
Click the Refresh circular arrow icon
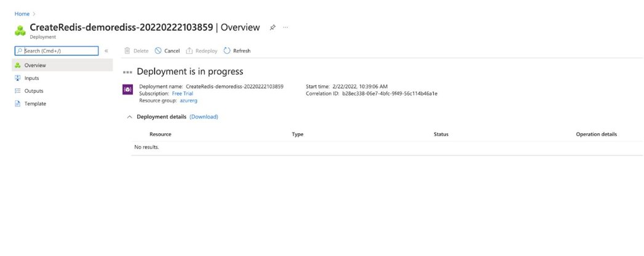click(227, 51)
